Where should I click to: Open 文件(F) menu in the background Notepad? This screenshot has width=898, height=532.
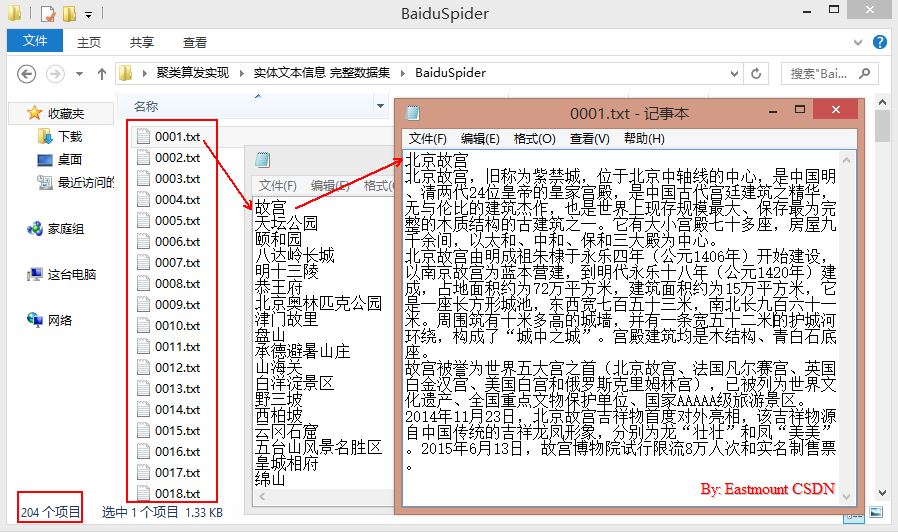[x=278, y=186]
